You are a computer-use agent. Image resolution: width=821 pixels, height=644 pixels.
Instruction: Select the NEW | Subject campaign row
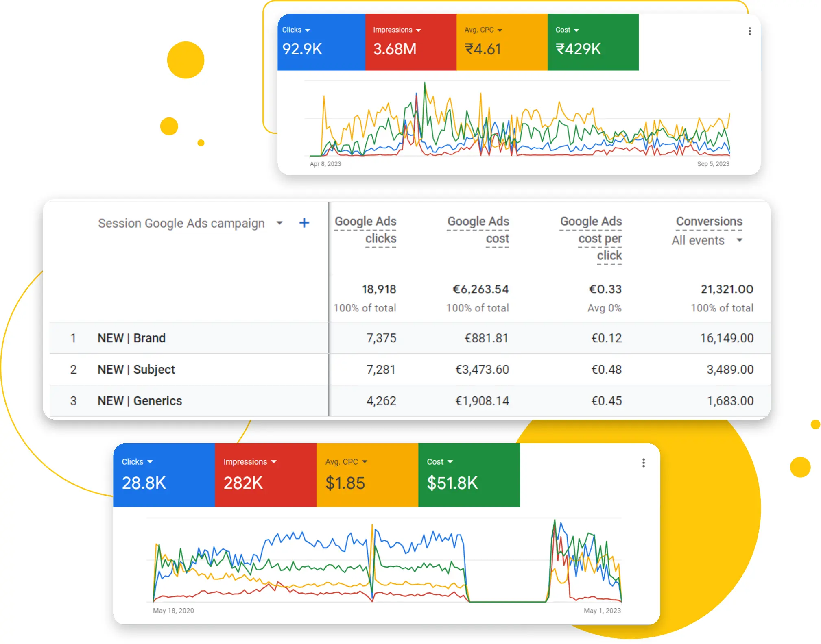coord(136,369)
